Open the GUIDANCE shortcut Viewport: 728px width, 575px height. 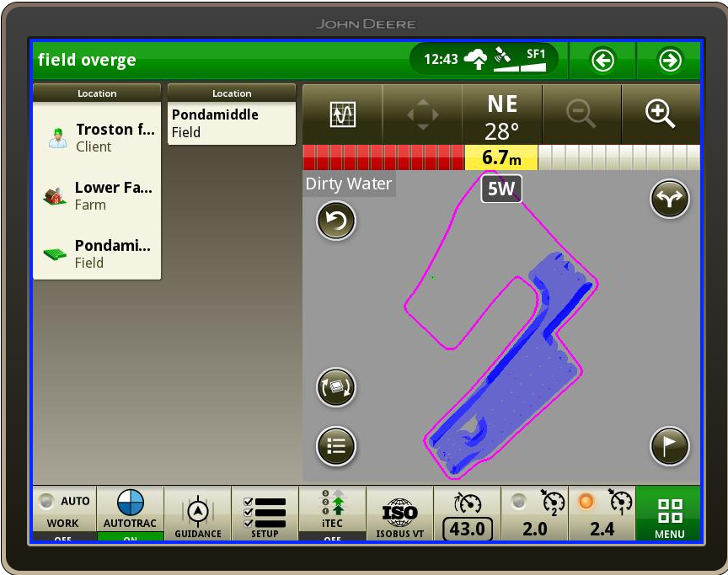tap(198, 514)
